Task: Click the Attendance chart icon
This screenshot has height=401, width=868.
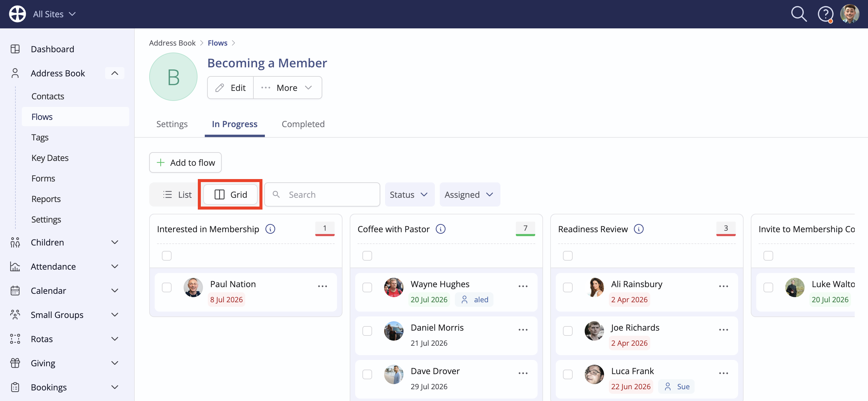Action: [15, 267]
